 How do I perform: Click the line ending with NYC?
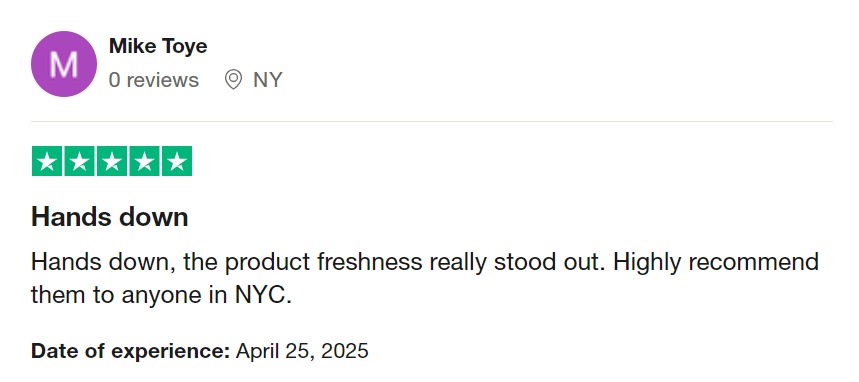tap(161, 295)
